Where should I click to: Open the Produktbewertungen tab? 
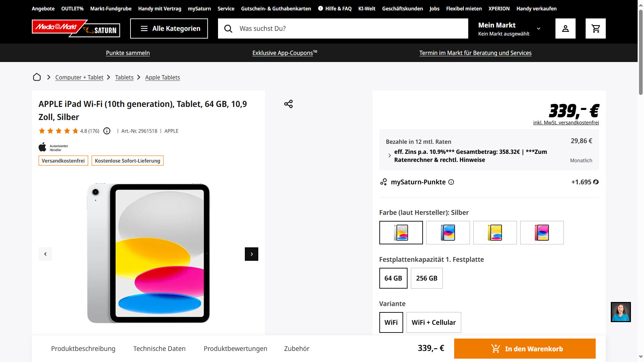click(235, 349)
